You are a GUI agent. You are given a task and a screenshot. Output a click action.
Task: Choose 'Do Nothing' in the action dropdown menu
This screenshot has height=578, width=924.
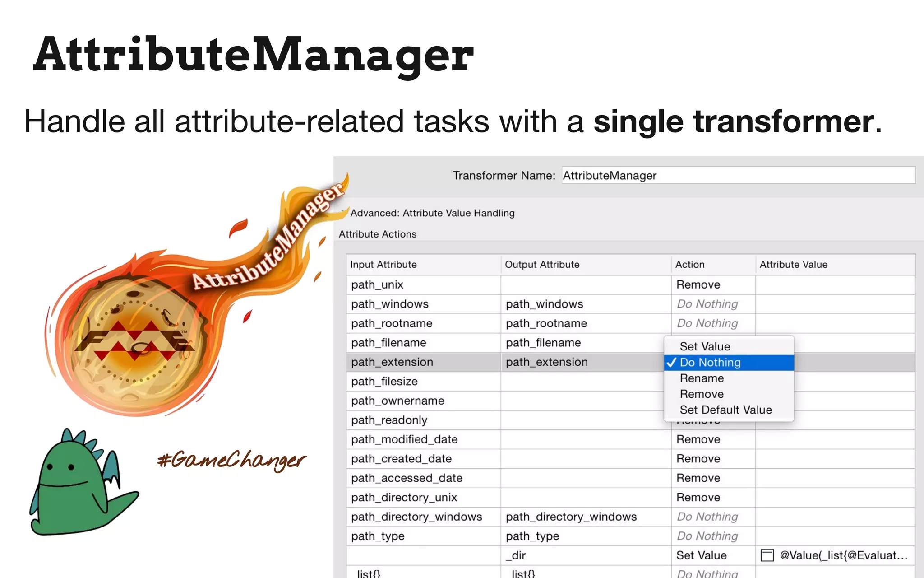coord(729,363)
